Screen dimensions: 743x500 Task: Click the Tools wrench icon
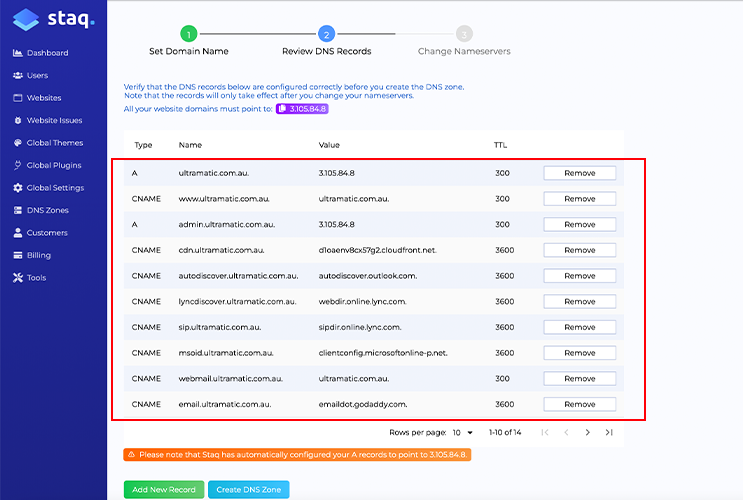[18, 277]
